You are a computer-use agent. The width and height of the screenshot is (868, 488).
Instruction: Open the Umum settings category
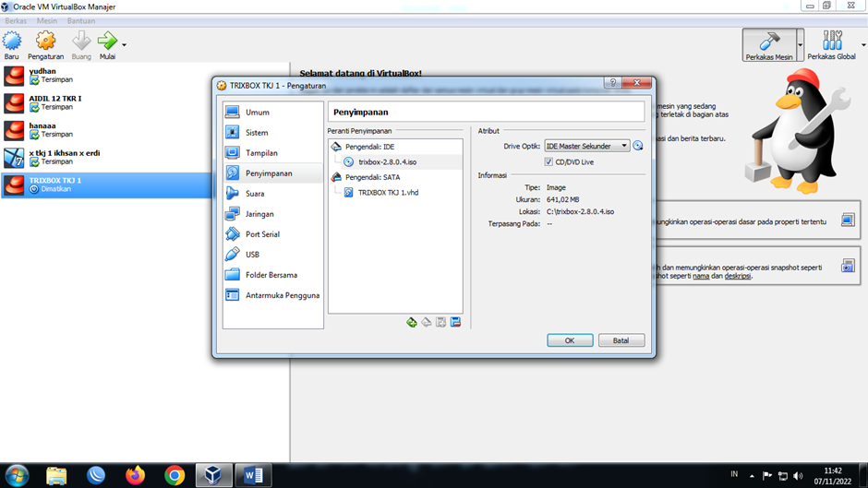click(273, 113)
